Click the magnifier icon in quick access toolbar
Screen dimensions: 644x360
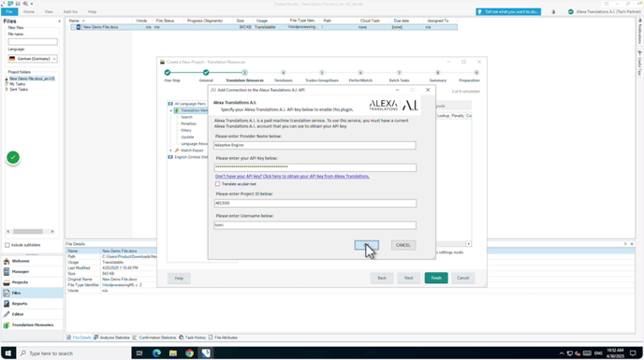tap(25, 4)
